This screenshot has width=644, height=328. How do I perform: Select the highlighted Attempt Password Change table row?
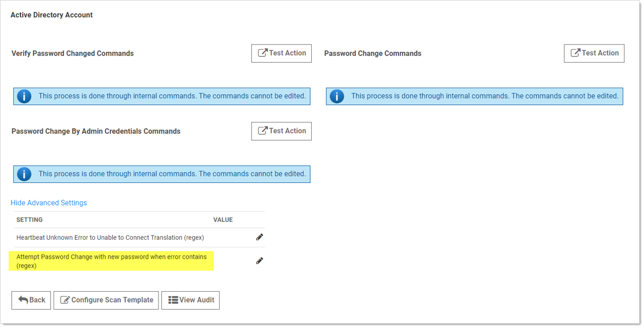pos(111,261)
